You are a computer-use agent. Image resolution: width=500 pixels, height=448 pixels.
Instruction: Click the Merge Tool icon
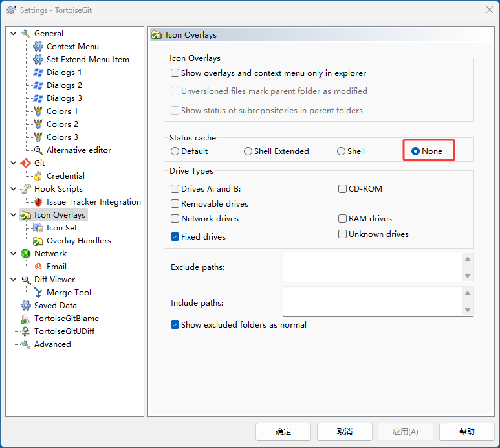coord(38,293)
